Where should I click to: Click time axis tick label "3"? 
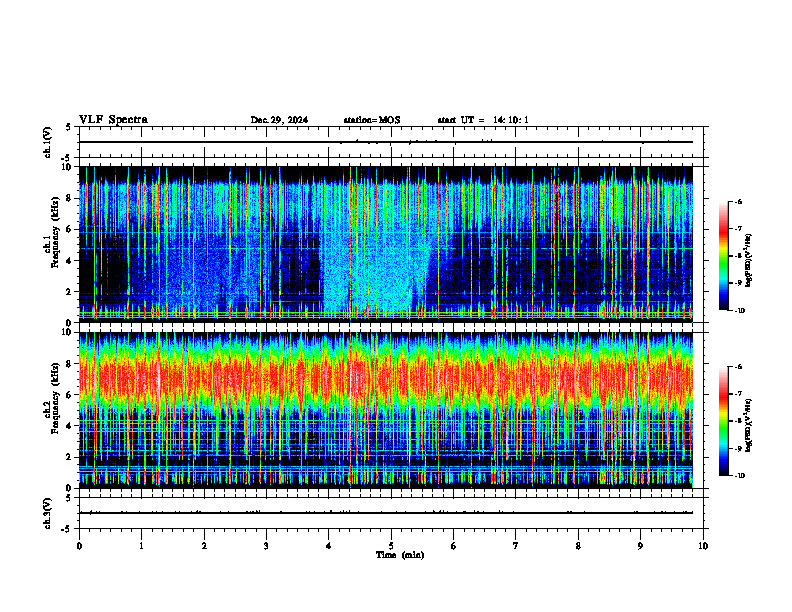pyautogui.click(x=266, y=546)
